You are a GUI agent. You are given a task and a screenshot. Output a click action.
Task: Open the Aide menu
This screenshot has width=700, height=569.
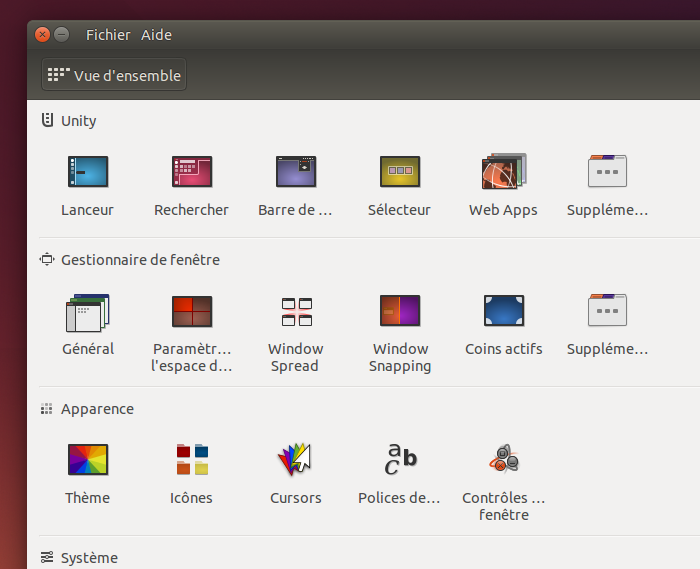(x=156, y=35)
